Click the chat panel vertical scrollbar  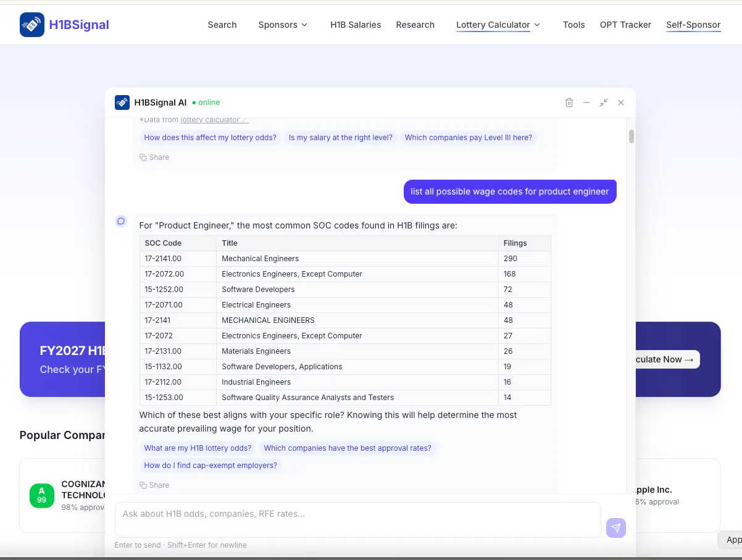click(632, 136)
